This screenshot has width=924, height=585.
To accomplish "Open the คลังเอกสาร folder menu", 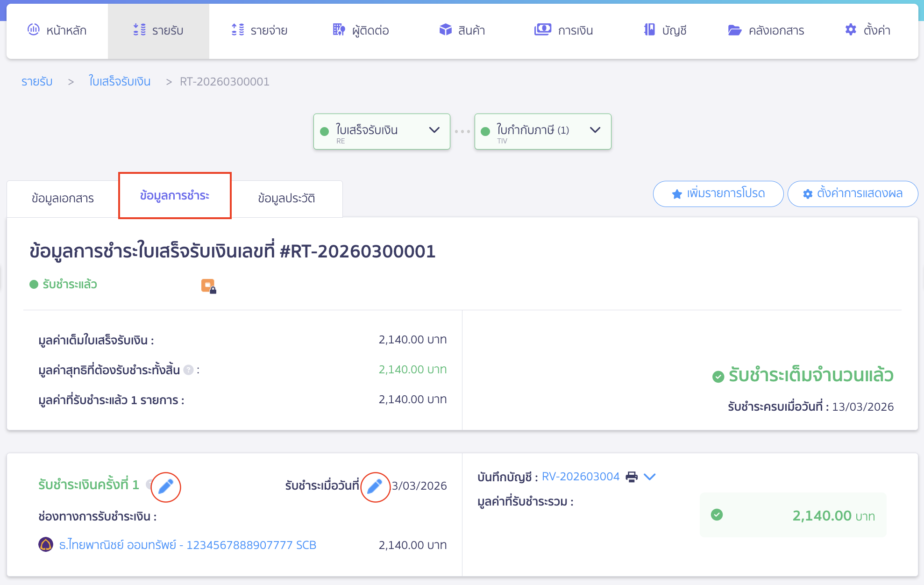I will click(766, 30).
